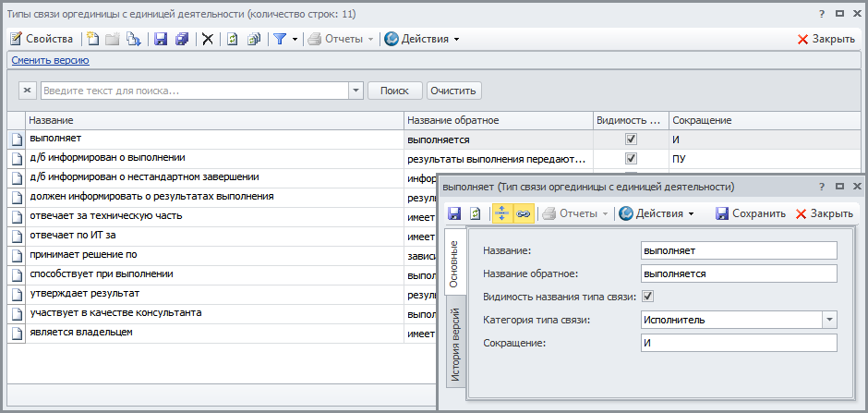Click the Сменить версию link

[50, 60]
